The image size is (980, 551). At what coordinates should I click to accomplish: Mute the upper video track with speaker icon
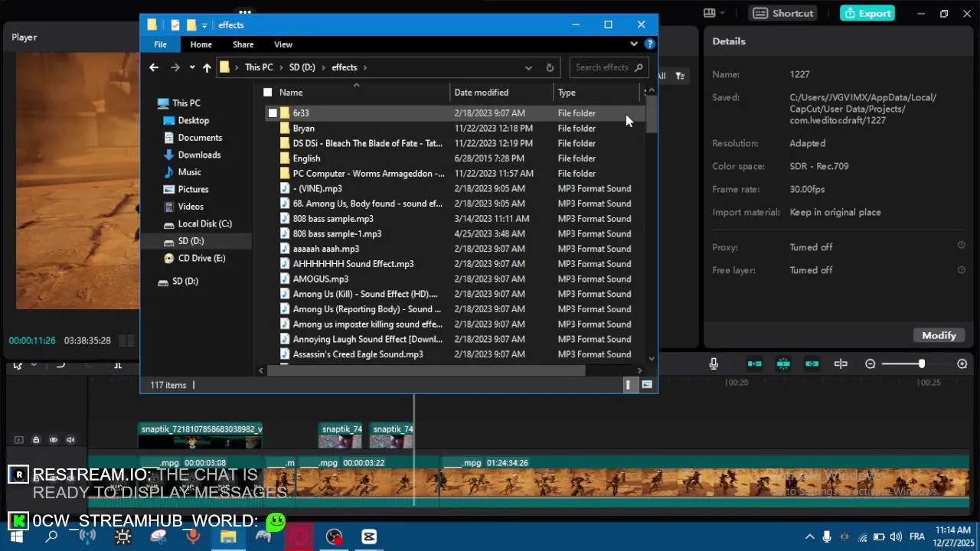[71, 440]
